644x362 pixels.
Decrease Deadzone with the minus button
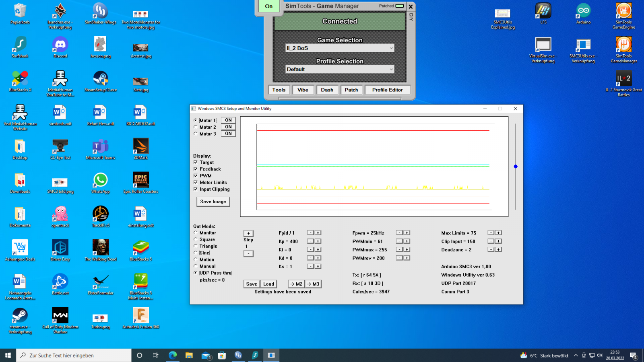[491, 250]
